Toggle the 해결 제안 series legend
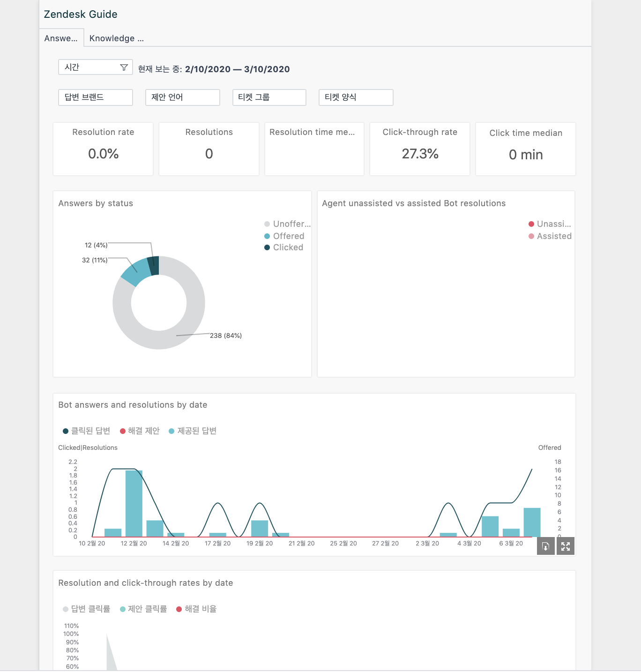This screenshot has height=672, width=641. pos(140,431)
